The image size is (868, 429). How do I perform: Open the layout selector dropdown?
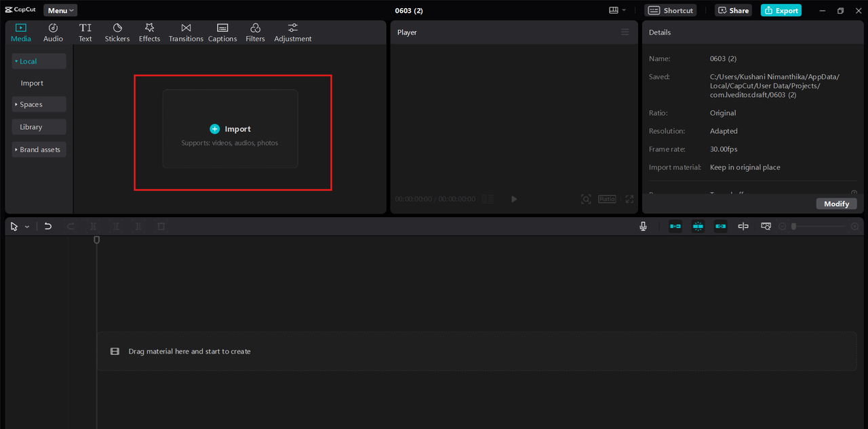pyautogui.click(x=617, y=10)
